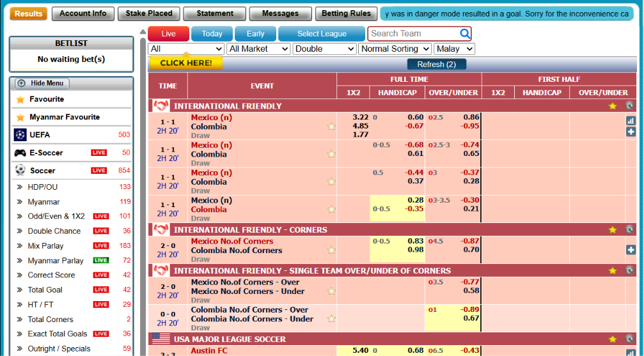Viewport: 644px width, 356px height.
Task: Open the Messages button
Action: tap(281, 13)
